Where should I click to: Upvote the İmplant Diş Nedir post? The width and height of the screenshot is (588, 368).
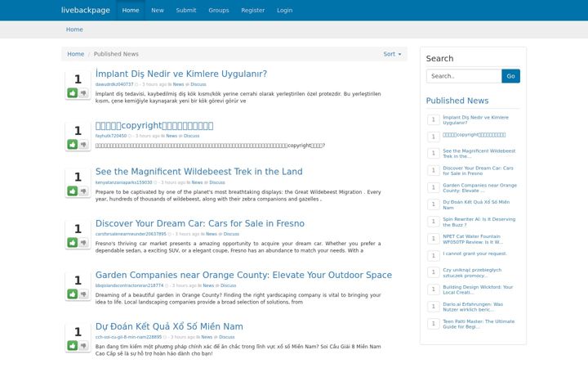pyautogui.click(x=73, y=92)
